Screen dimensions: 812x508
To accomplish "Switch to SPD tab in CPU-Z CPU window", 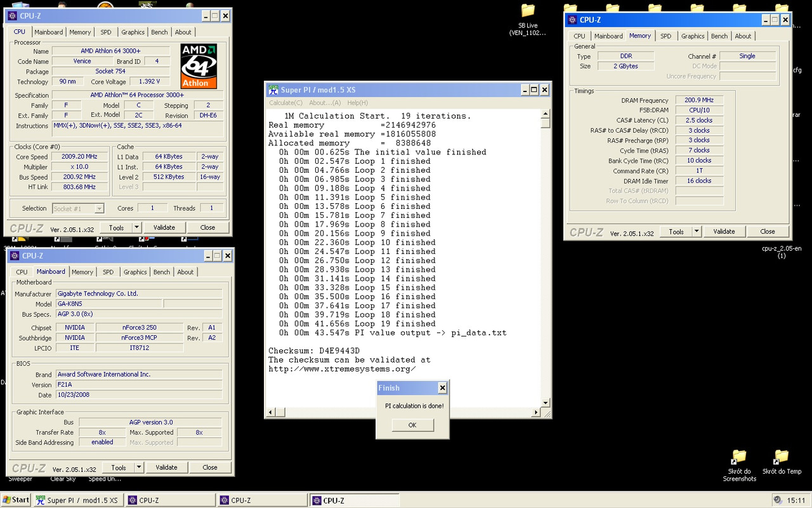I will pyautogui.click(x=106, y=32).
